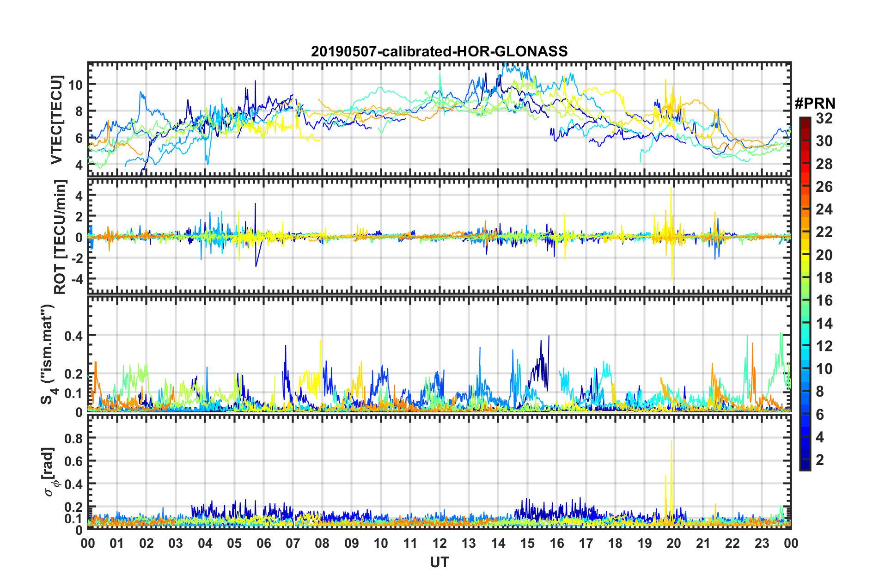Choose the "26" label on the PRN colorbar

(824, 187)
